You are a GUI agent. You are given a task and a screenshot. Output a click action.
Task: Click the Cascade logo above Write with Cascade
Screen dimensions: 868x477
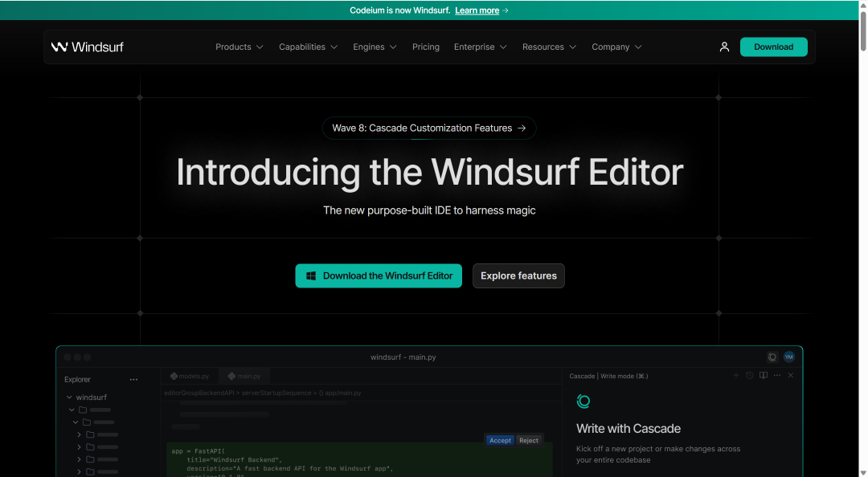pyautogui.click(x=583, y=402)
